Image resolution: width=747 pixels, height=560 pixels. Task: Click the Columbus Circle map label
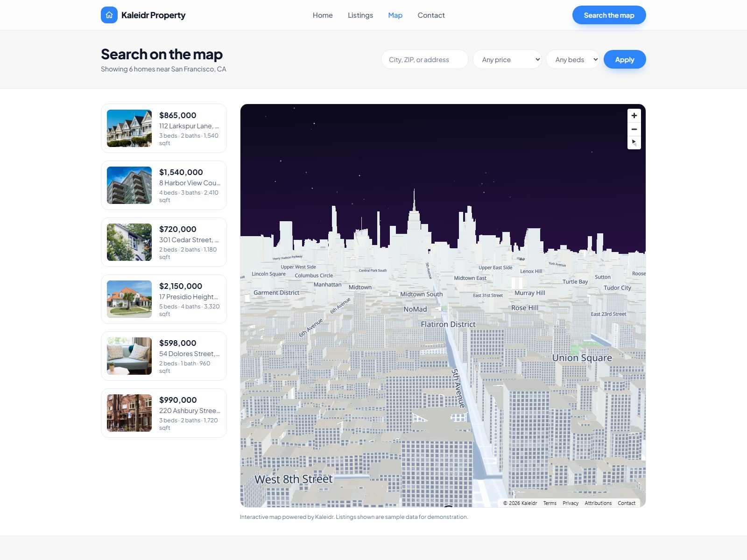314,276
